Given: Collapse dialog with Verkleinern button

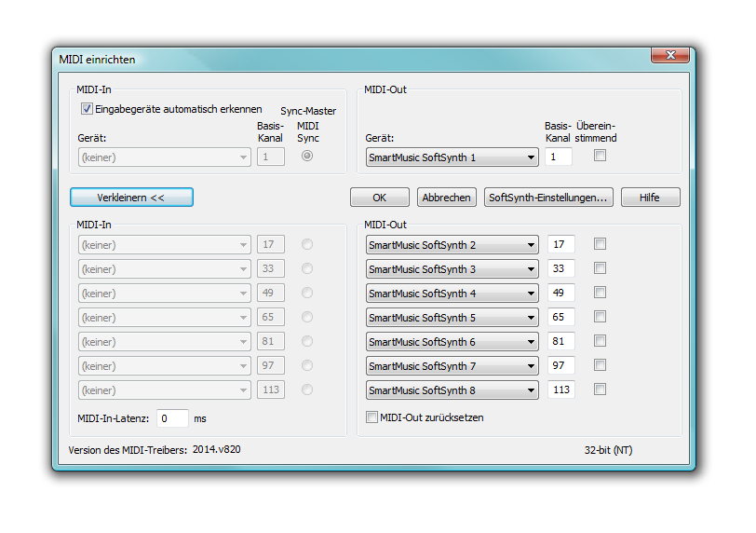Looking at the screenshot, I should pyautogui.click(x=131, y=198).
